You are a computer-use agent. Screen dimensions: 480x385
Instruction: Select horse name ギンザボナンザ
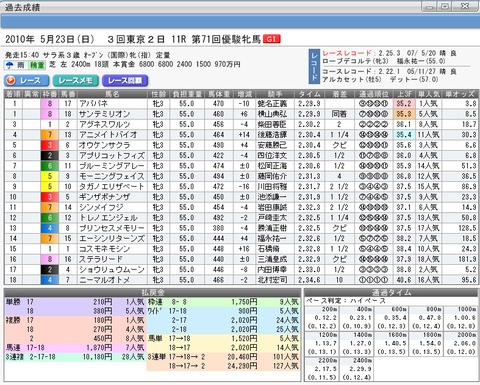104,197
